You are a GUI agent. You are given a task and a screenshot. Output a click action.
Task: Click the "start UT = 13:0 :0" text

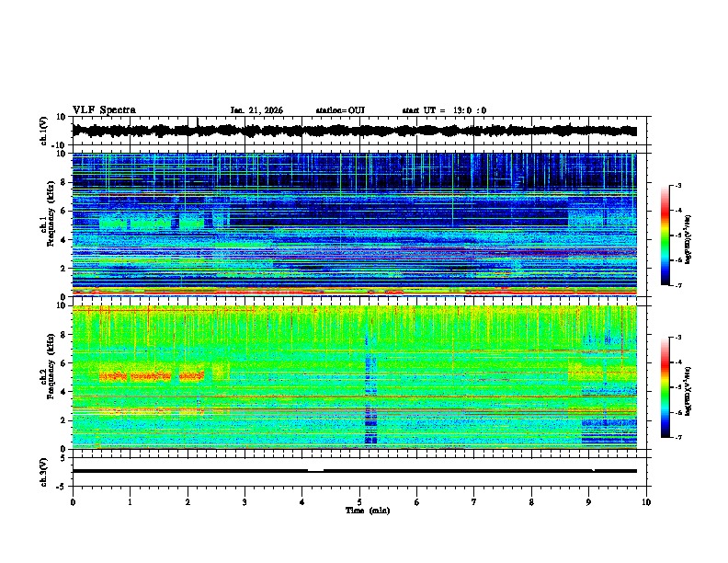tap(444, 110)
